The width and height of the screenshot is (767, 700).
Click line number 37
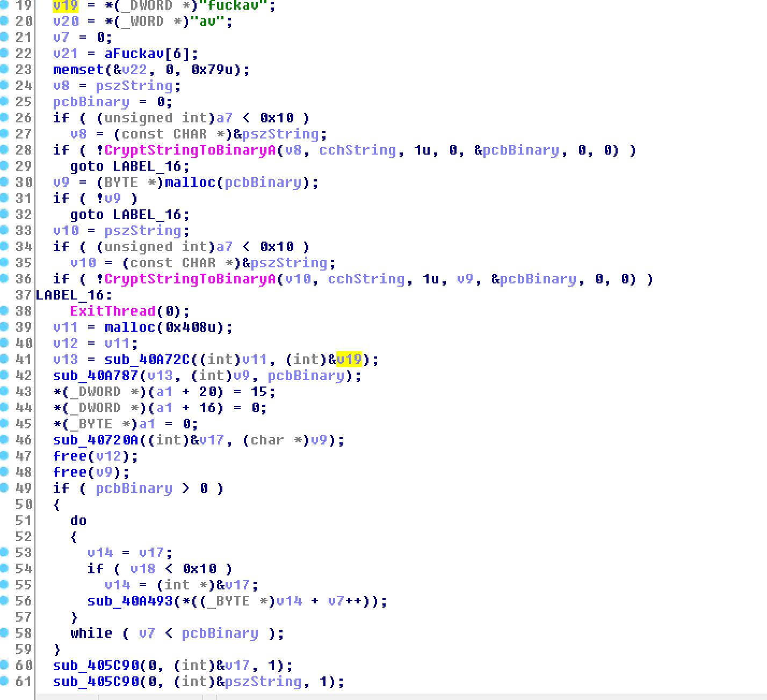coord(24,295)
